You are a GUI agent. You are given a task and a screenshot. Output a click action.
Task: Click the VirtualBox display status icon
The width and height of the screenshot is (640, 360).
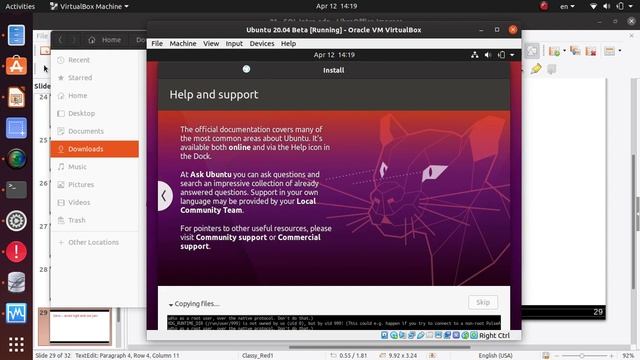[438, 335]
